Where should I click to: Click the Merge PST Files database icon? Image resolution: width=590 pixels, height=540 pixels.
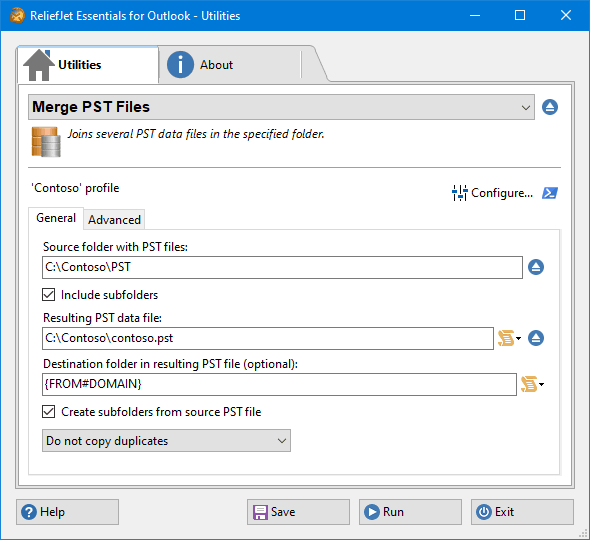[x=46, y=141]
